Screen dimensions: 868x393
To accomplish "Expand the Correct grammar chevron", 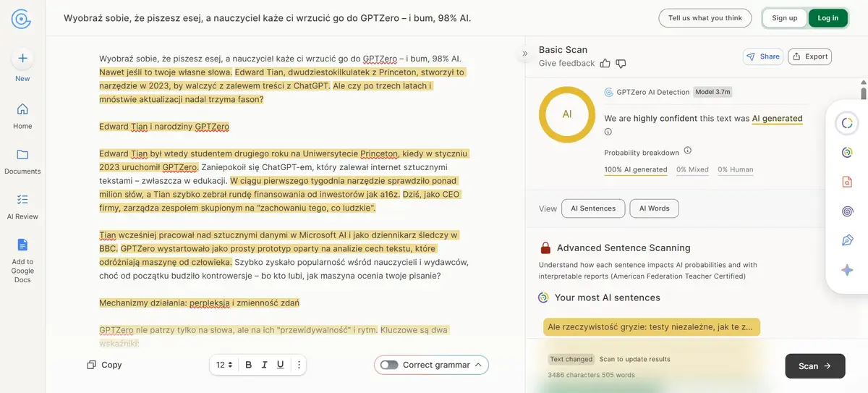I will tap(478, 365).
